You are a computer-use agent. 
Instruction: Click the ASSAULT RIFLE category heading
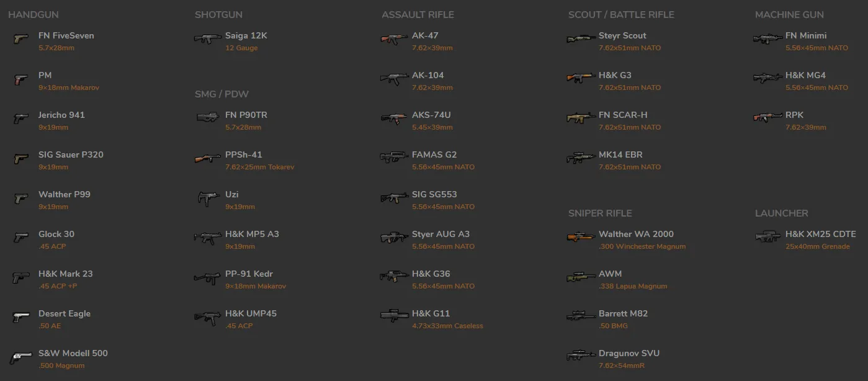(x=418, y=14)
